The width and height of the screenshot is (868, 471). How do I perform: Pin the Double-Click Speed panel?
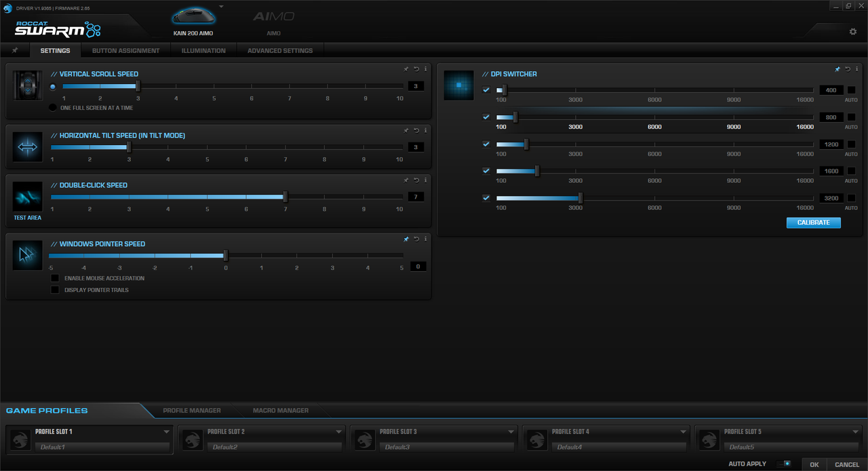[x=406, y=180]
